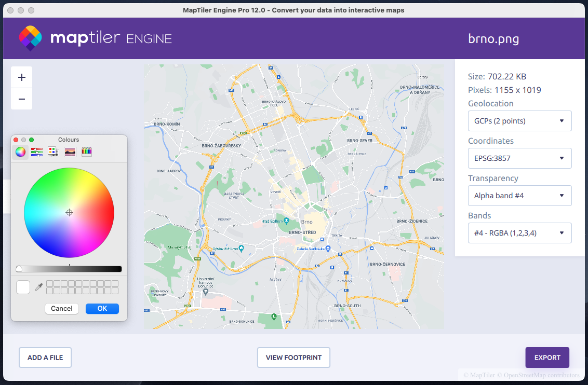Pick the eyedropper colour sampler tool
The height and width of the screenshot is (385, 588).
coord(38,287)
